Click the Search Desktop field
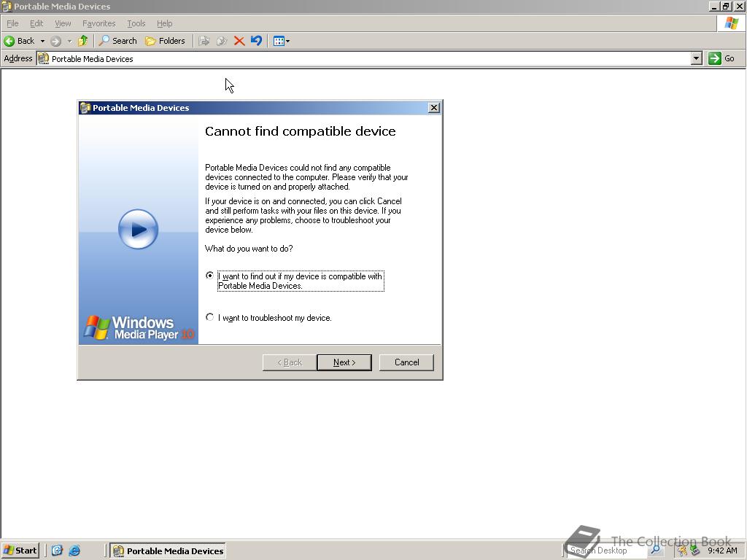 (x=608, y=551)
